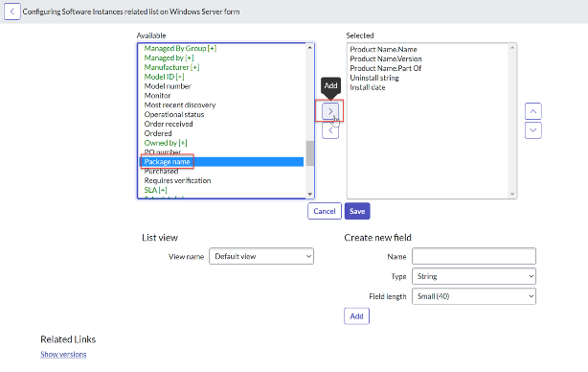Select Operational status field
The image size is (588, 372).
point(174,114)
